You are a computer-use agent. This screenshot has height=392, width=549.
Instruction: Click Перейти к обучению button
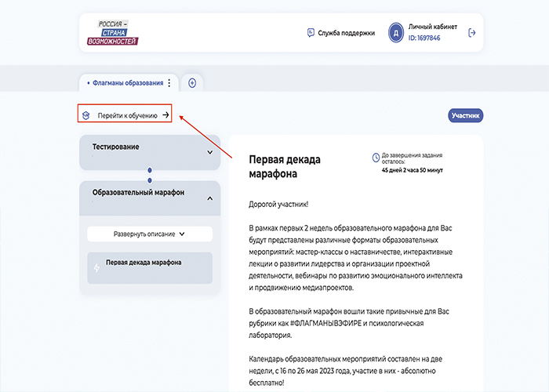point(125,113)
